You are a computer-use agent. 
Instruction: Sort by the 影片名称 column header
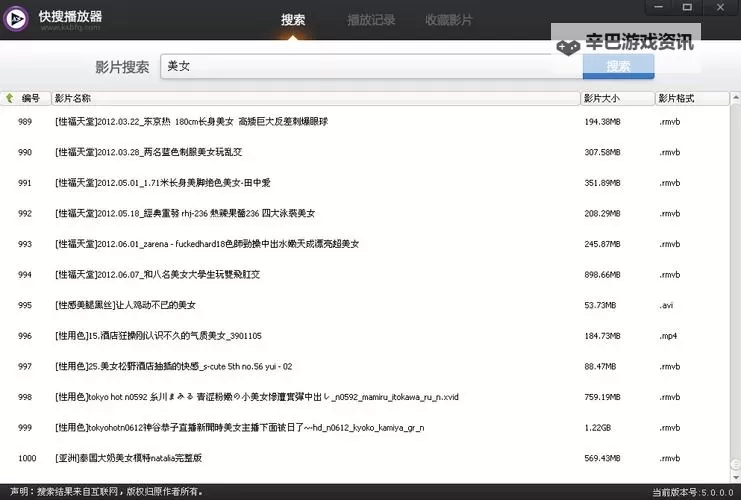pos(316,98)
